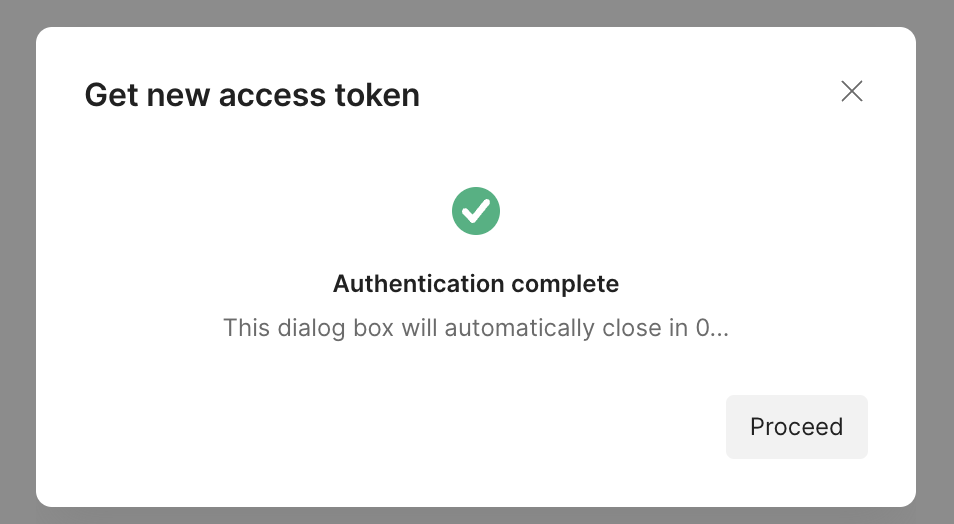Click the green authentication status indicator

click(476, 211)
